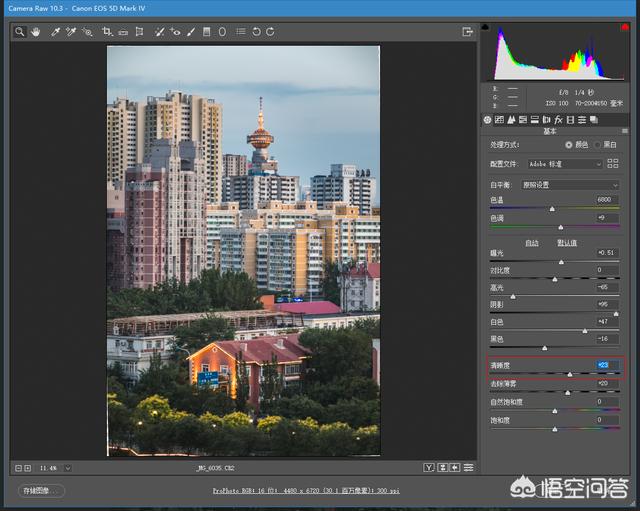Image resolution: width=640 pixels, height=511 pixels.
Task: Toggle shadow clipping warning on histogram
Action: tap(485, 27)
